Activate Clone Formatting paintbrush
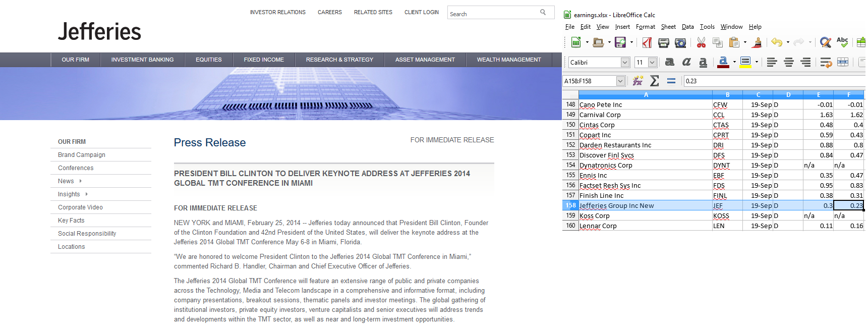 (757, 43)
